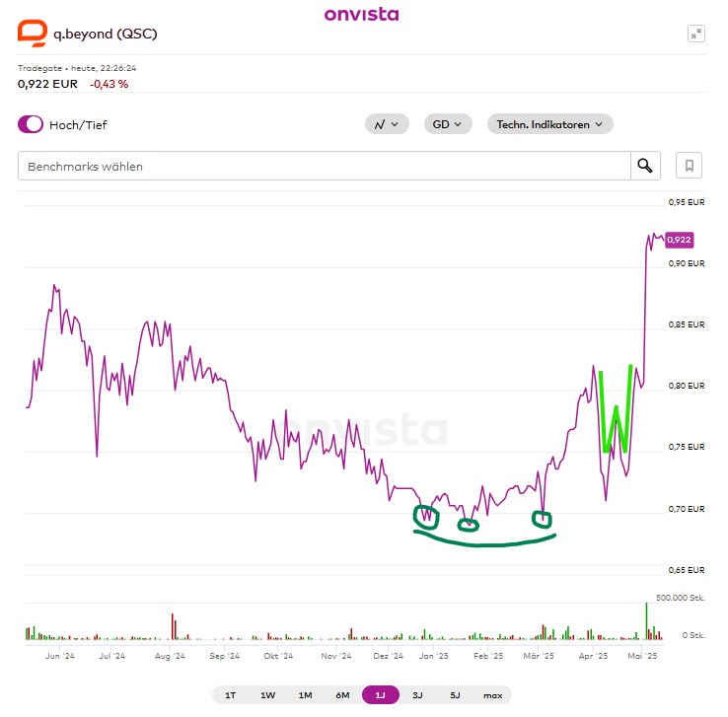Viewport: 728px width, 717px height.
Task: Switch the chart to 6M range
Action: click(342, 695)
